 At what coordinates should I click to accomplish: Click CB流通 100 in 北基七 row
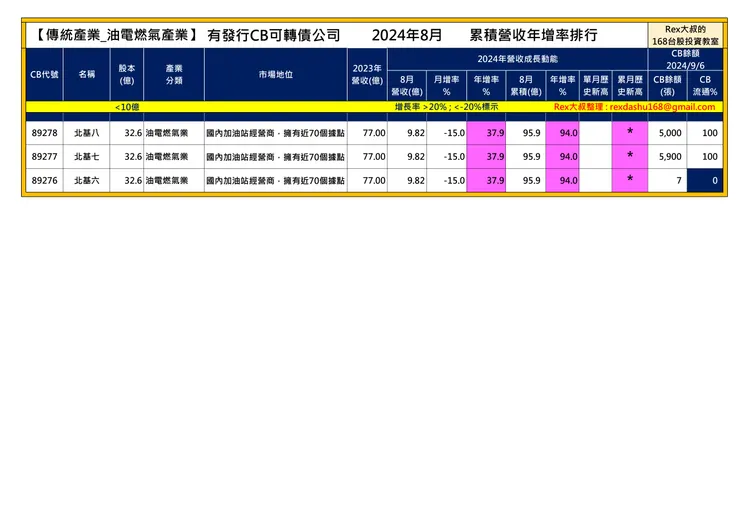[x=705, y=157]
